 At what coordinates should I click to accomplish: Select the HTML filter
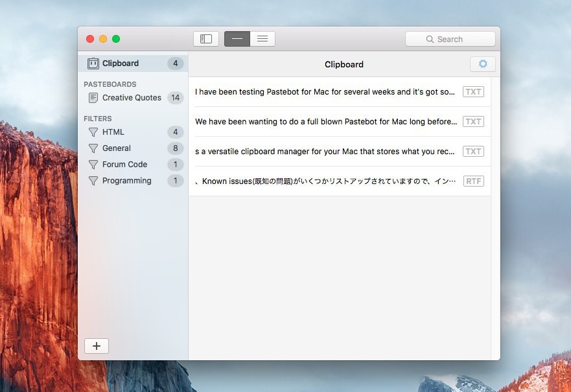click(x=113, y=132)
